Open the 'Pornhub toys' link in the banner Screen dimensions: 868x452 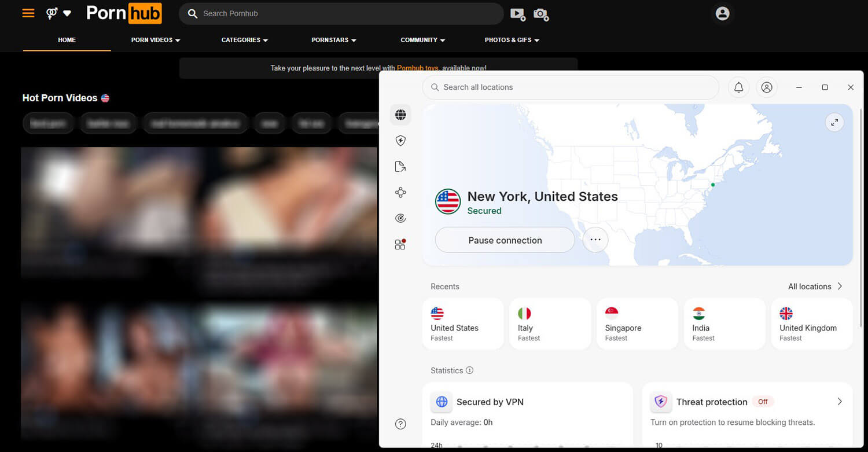click(x=418, y=68)
